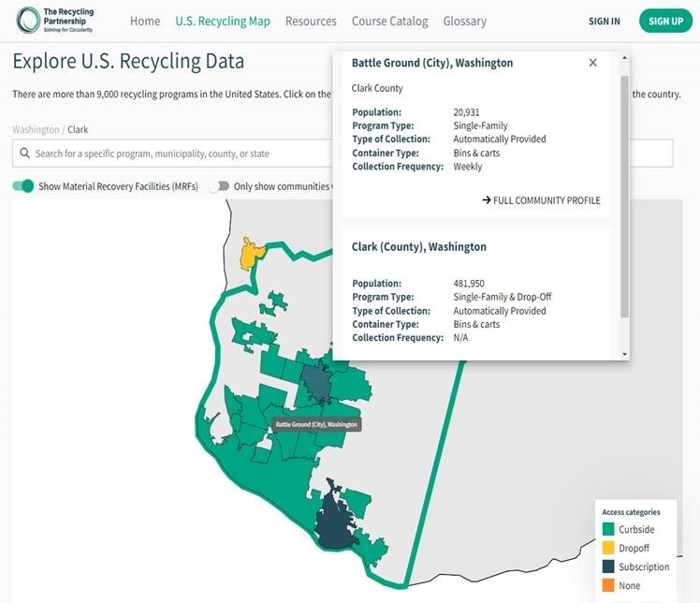The width and height of the screenshot is (700, 603).
Task: Click The Recycling Partnership logo
Action: point(55,21)
